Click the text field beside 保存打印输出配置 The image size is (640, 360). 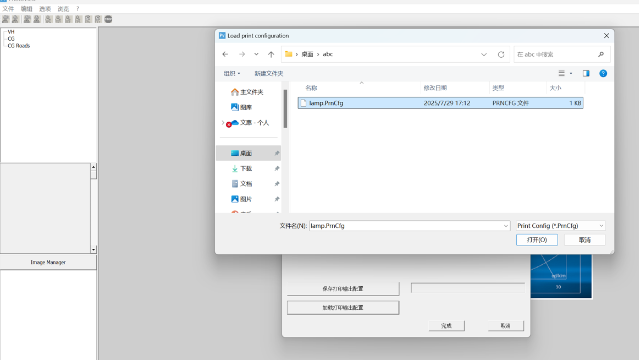click(468, 288)
